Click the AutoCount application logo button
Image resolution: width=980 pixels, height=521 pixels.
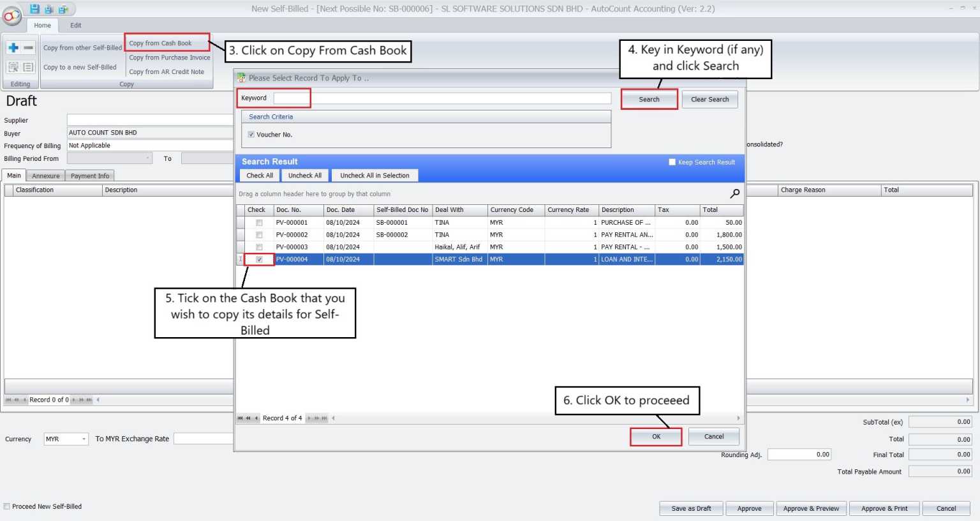coord(12,15)
